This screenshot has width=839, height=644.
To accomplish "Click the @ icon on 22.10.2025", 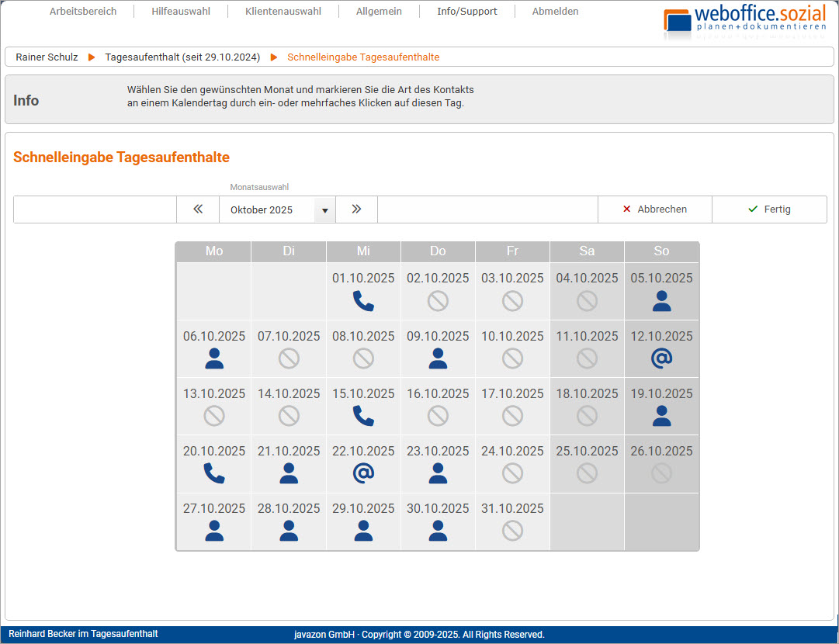I will click(x=363, y=473).
